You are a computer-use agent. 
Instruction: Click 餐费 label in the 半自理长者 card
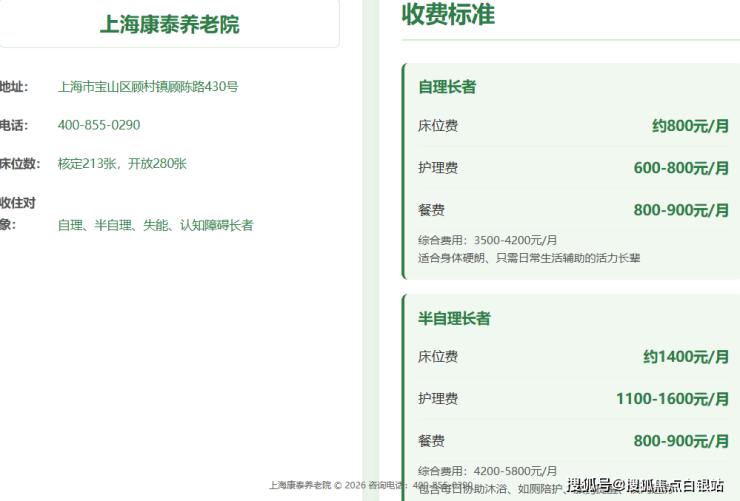431,441
